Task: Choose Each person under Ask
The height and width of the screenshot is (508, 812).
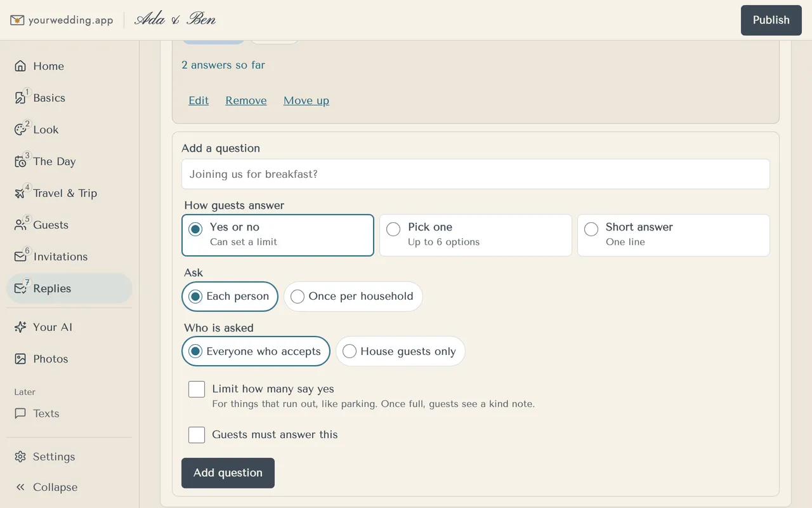Action: 230,297
